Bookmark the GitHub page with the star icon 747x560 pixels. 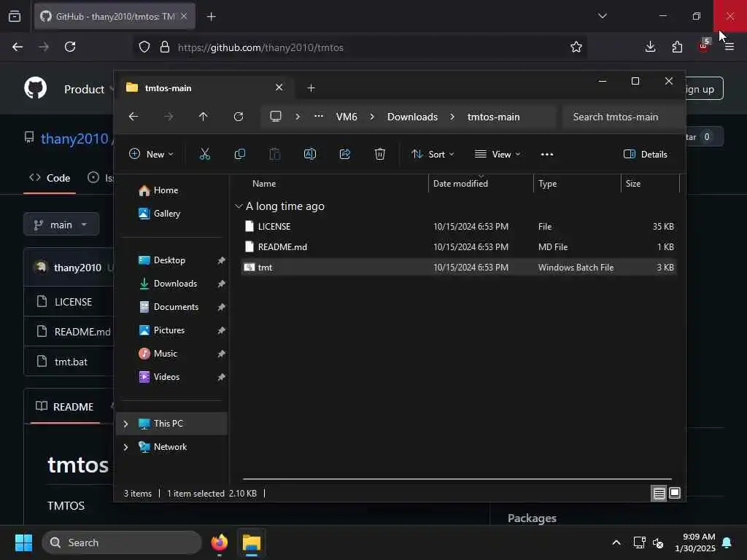576,47
